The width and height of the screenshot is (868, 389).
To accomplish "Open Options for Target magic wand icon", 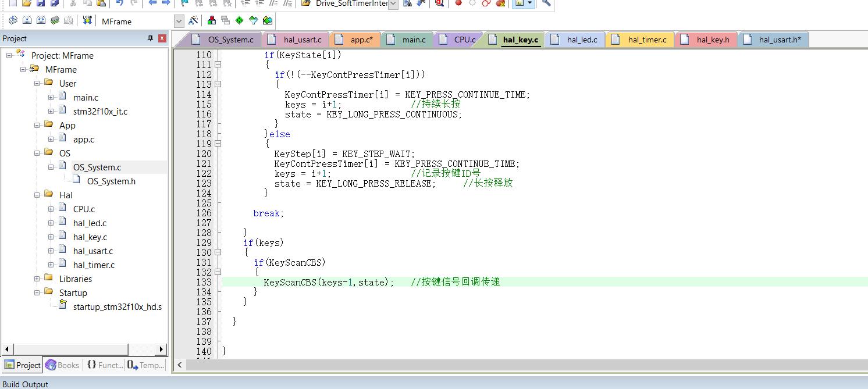I will pos(193,20).
